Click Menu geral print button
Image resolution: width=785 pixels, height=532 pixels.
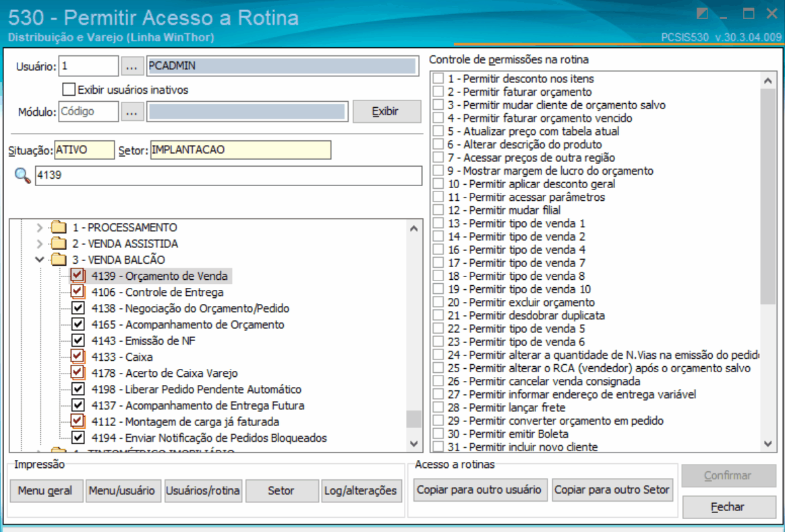point(45,490)
